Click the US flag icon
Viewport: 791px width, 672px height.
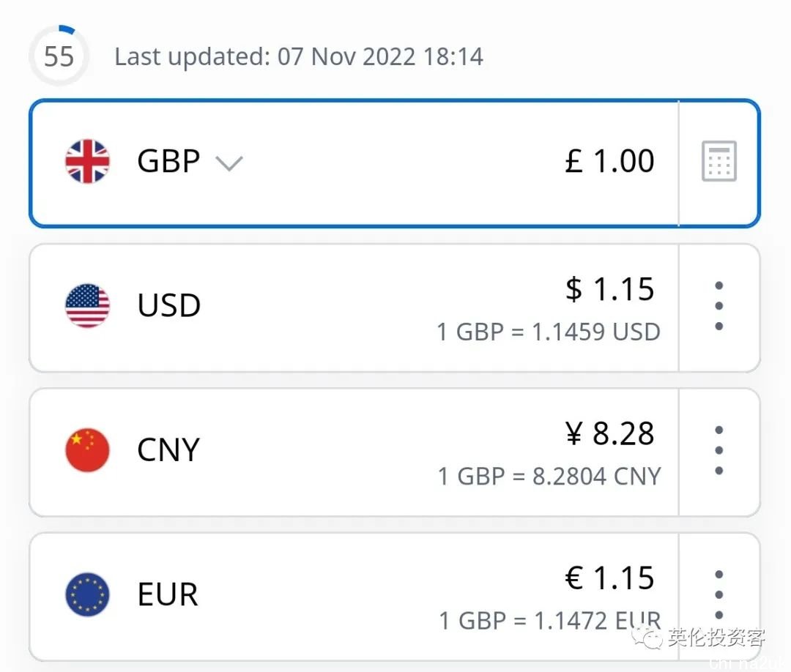pos(88,305)
